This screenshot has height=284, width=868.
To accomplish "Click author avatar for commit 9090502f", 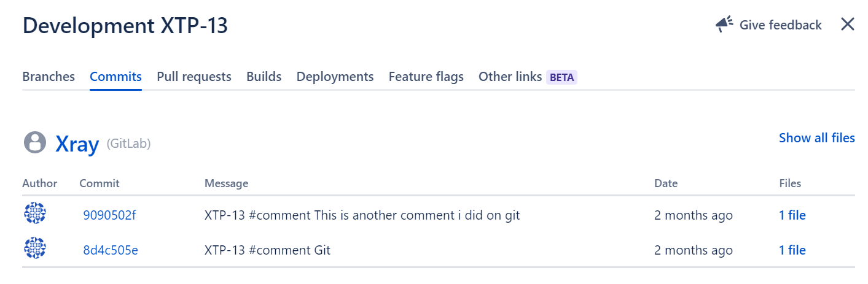I will [35, 214].
